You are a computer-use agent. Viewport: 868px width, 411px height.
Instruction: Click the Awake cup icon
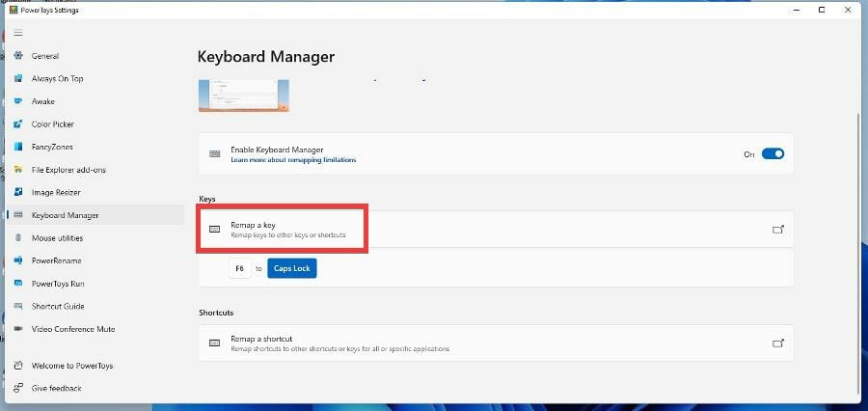click(x=18, y=101)
